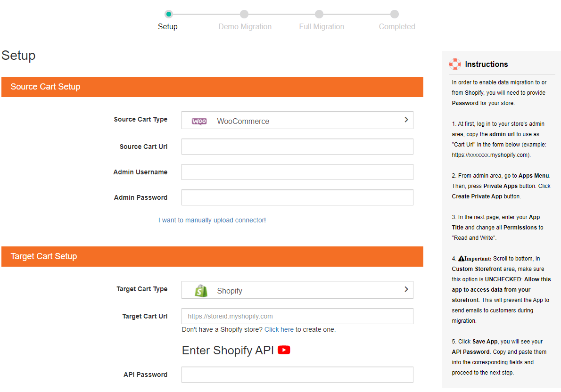Click 'I want to manually upload connector!' link
Screen dimensions: 561x392
(212, 220)
